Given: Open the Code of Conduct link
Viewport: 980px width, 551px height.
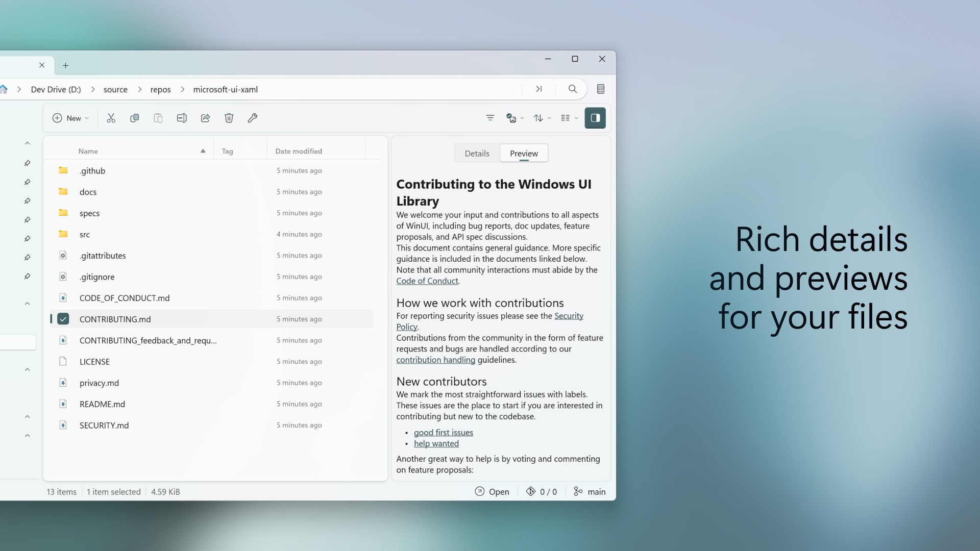Looking at the screenshot, I should pos(427,281).
